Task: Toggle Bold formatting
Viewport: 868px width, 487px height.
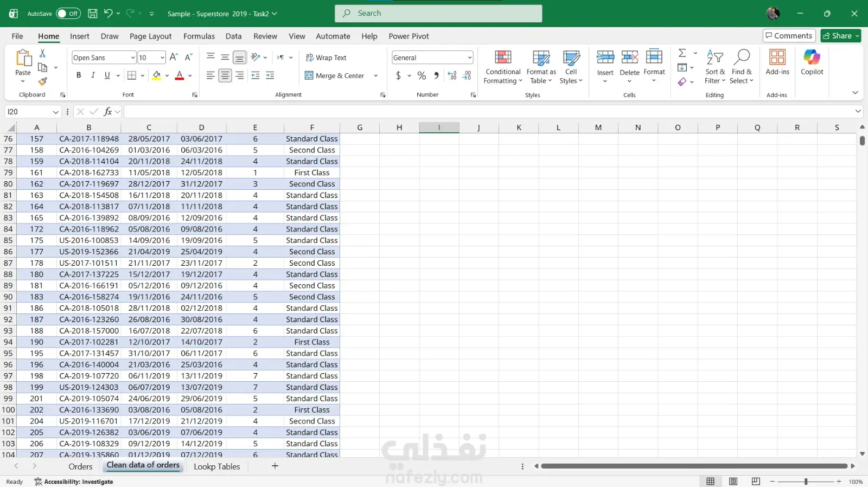Action: pyautogui.click(x=79, y=75)
